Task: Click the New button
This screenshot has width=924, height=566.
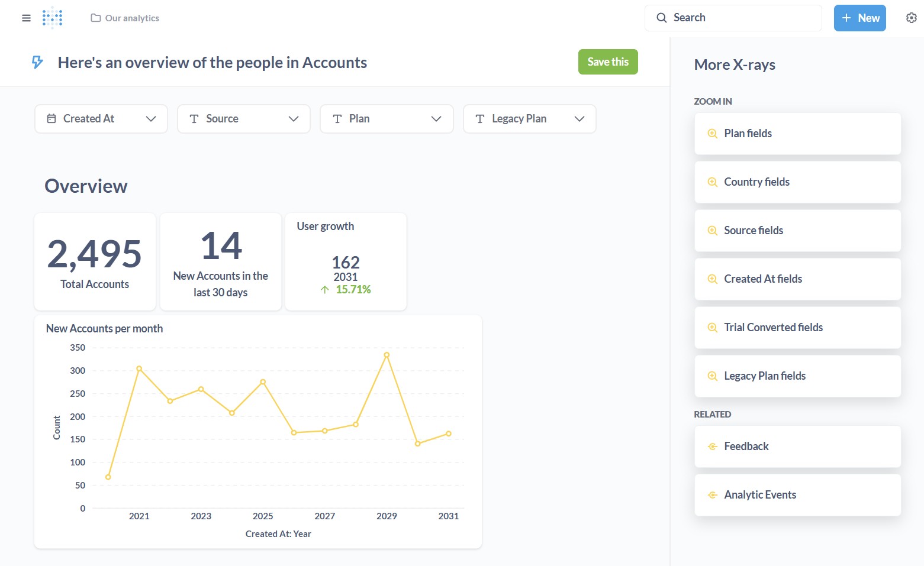Action: click(859, 18)
